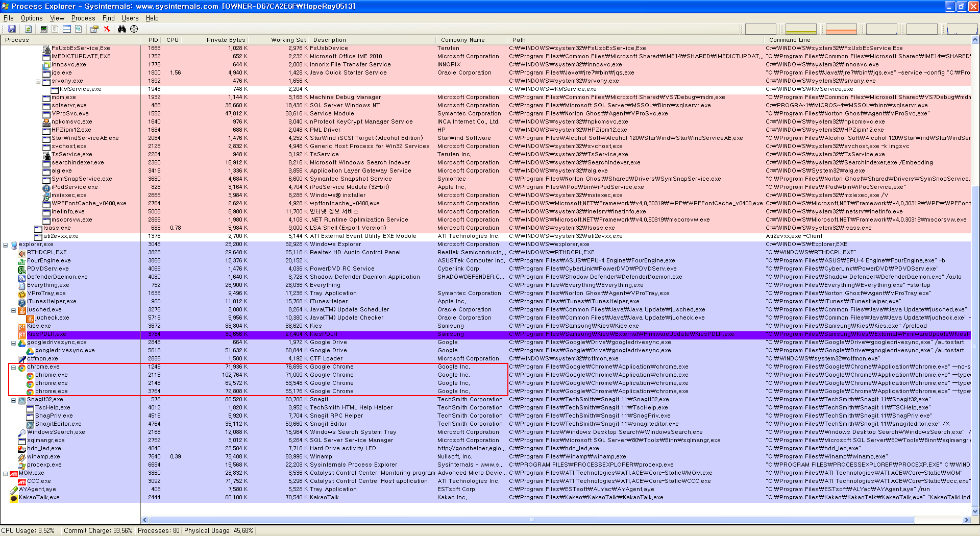Sort by the Description column header

tap(373, 40)
